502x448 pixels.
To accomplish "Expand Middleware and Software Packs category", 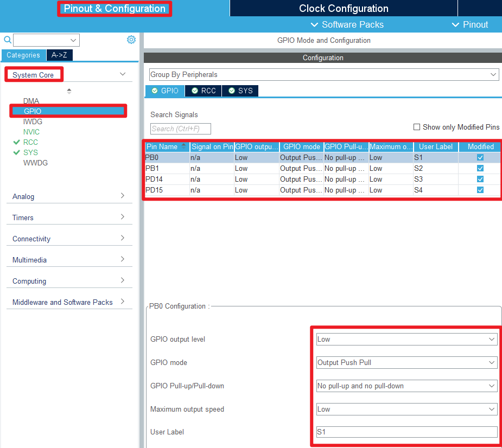I will (123, 301).
